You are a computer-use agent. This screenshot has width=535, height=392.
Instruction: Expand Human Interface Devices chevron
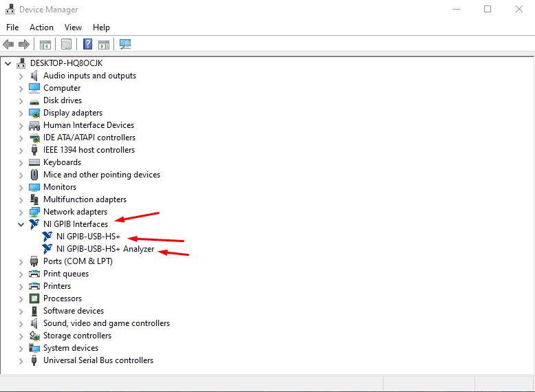pos(21,126)
